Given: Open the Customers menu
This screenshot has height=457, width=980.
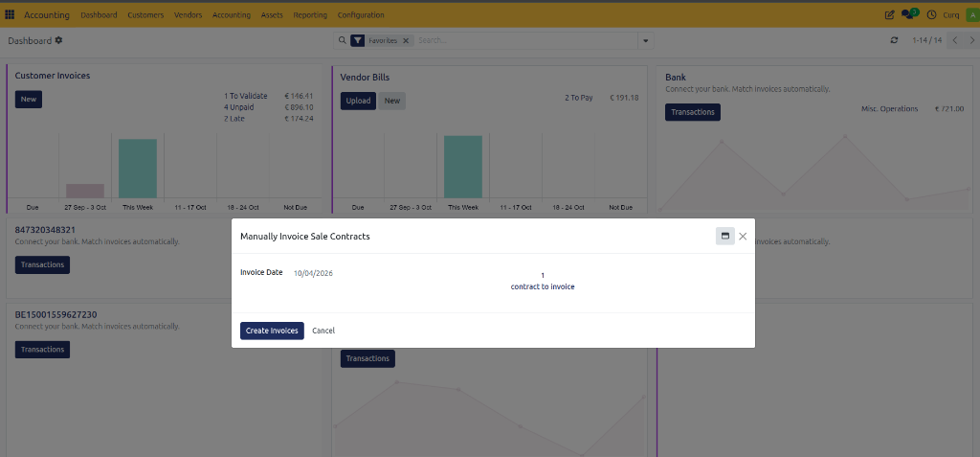Looking at the screenshot, I should click(145, 15).
